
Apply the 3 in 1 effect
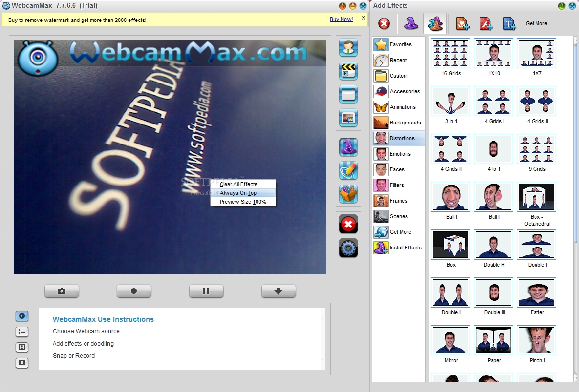tap(450, 101)
